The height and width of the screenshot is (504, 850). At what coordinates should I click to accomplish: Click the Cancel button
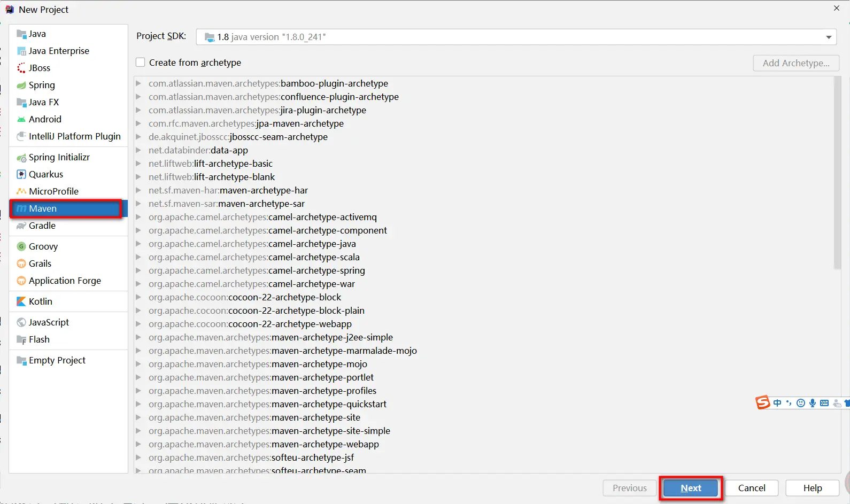(x=752, y=488)
